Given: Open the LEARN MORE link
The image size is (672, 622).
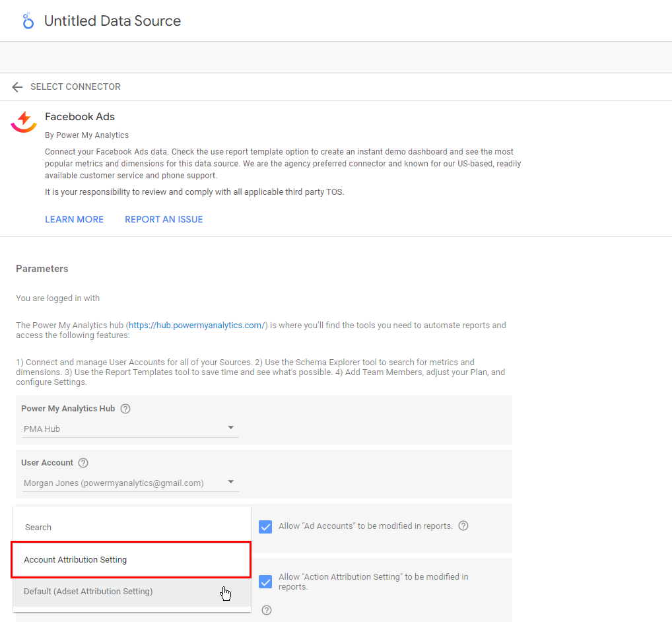Looking at the screenshot, I should tap(74, 219).
